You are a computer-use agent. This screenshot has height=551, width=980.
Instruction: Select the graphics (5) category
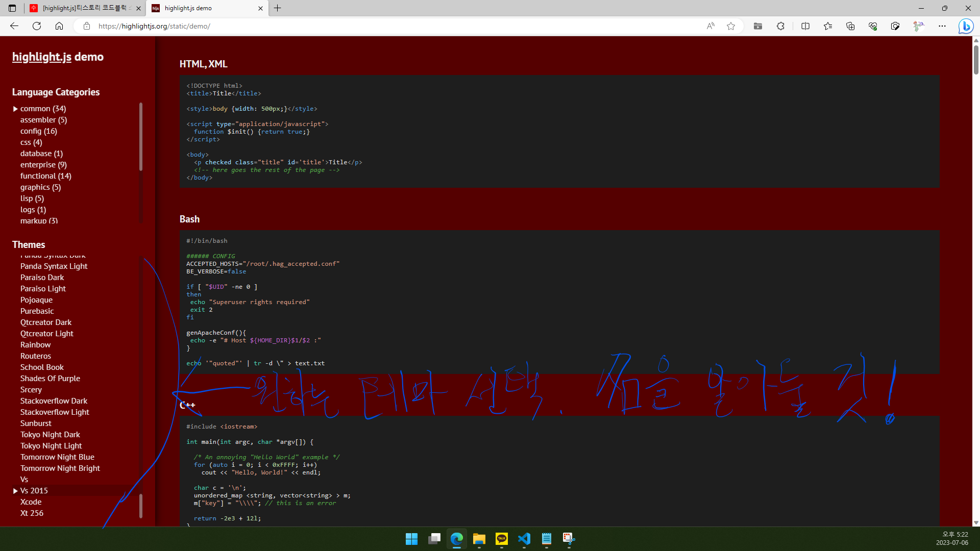click(x=40, y=187)
